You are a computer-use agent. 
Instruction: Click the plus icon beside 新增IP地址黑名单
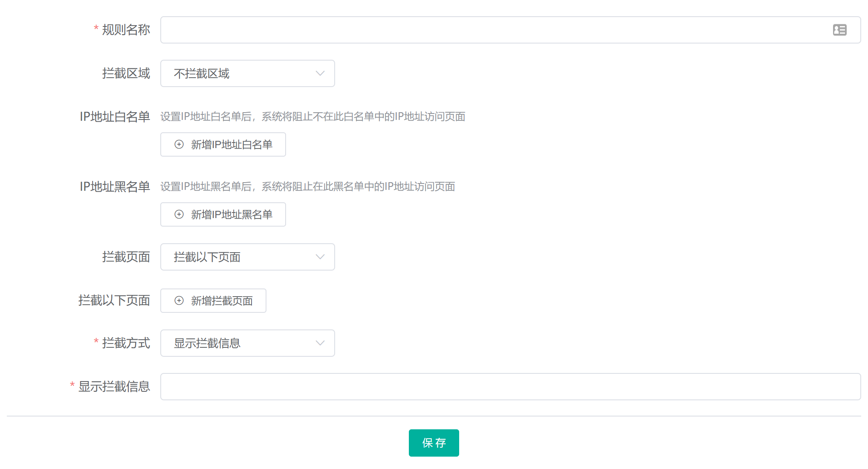pyautogui.click(x=179, y=215)
